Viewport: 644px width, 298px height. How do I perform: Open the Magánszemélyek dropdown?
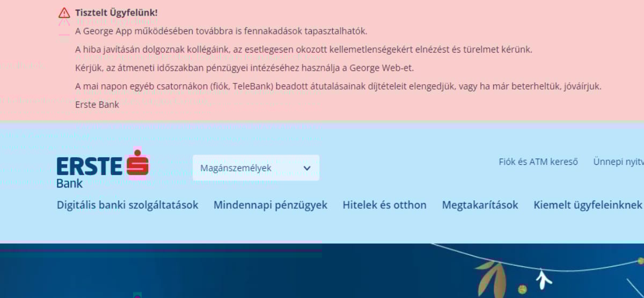256,168
